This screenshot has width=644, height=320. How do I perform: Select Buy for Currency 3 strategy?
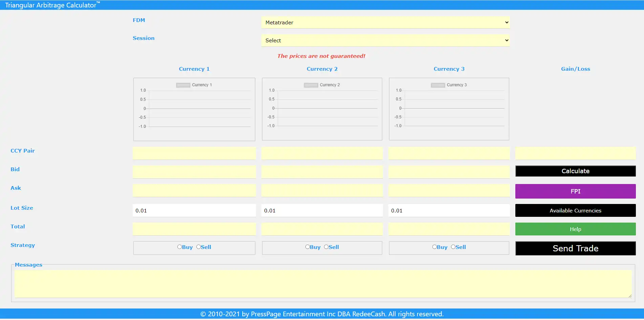pos(434,247)
